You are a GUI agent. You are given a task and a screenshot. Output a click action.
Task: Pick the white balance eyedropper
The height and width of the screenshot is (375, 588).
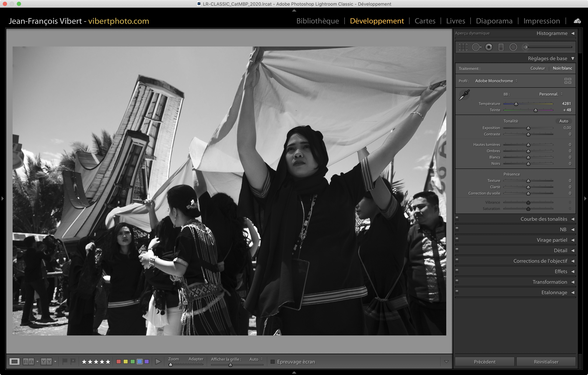pos(464,95)
